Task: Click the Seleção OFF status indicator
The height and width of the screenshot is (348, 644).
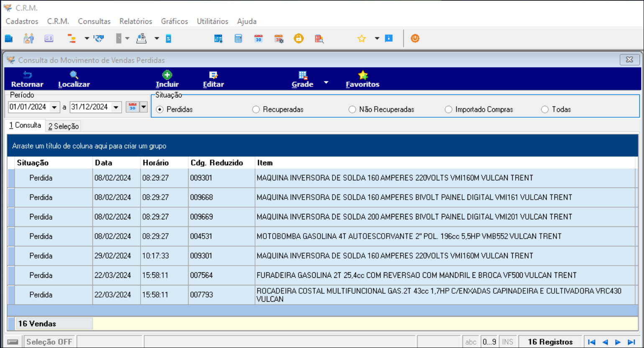Action: (49, 342)
